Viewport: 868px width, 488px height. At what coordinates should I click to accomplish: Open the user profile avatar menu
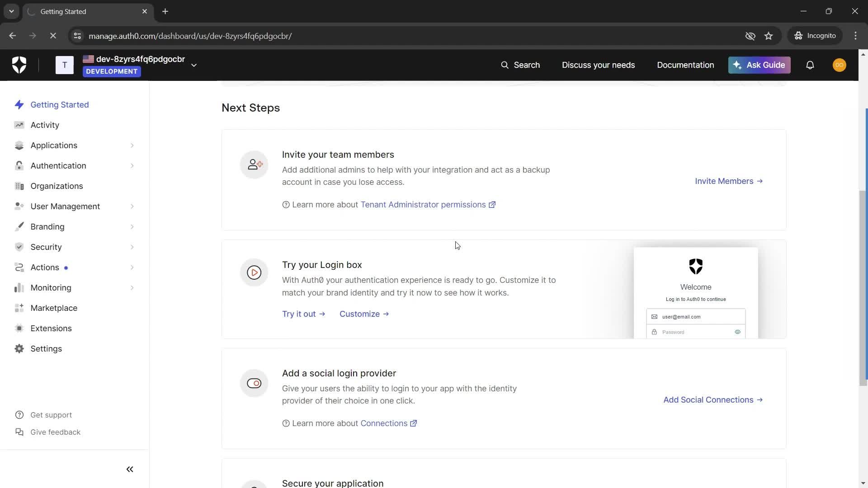(x=839, y=65)
